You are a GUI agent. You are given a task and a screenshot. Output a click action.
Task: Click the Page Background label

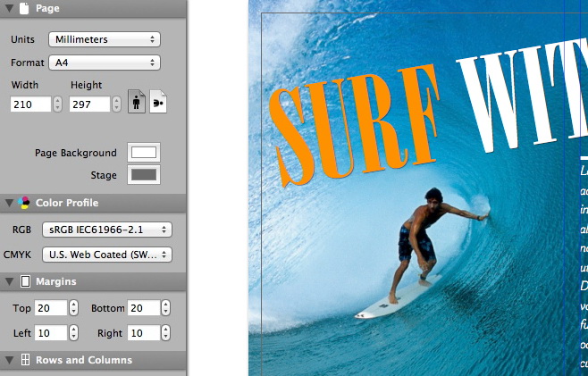76,153
